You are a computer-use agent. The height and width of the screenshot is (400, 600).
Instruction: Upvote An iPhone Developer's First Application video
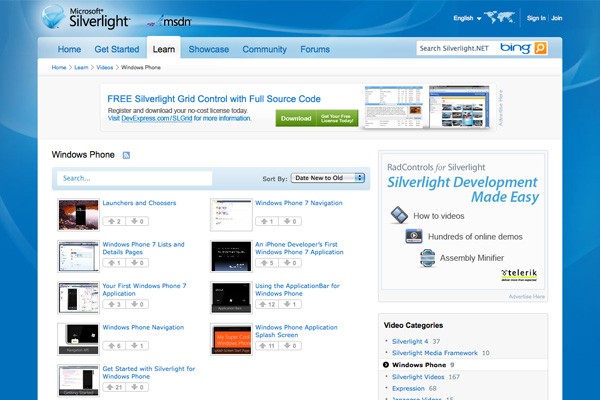[x=267, y=263]
